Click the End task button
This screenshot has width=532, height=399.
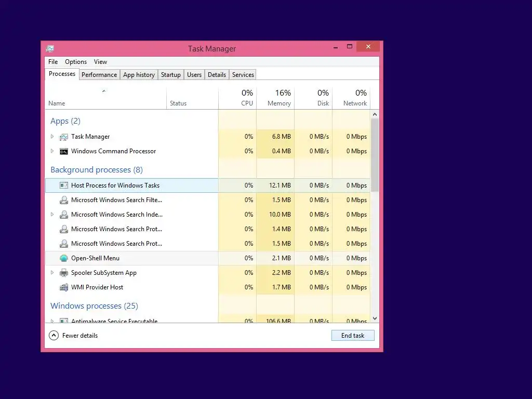click(x=353, y=336)
